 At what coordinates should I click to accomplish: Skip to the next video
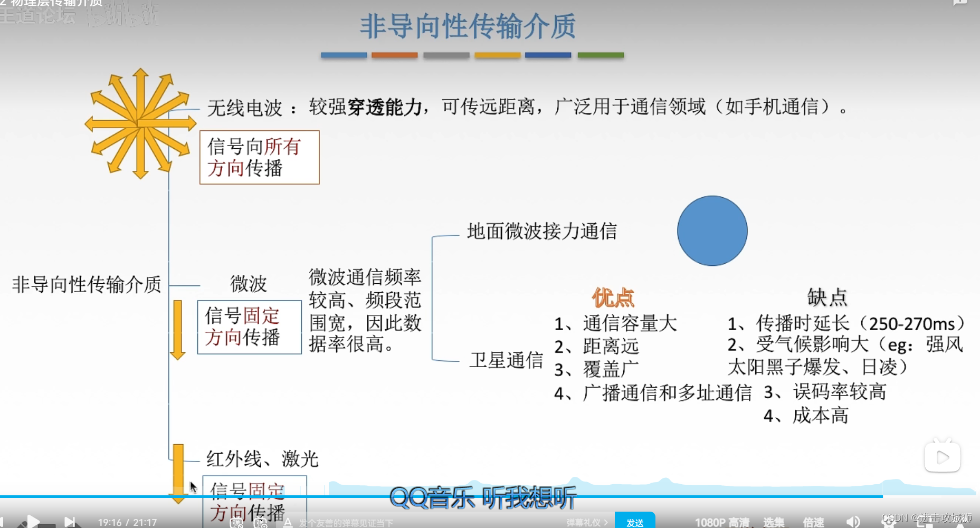tap(70, 522)
